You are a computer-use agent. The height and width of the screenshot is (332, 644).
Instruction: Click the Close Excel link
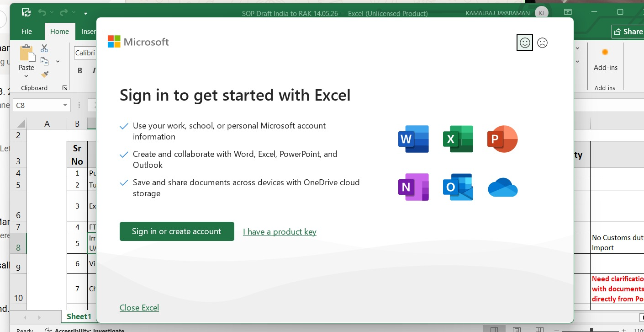click(x=139, y=308)
